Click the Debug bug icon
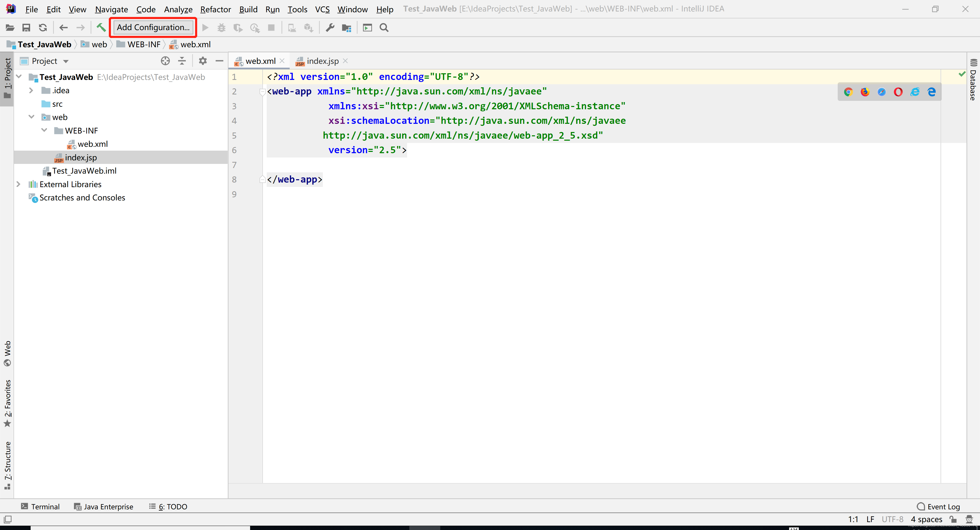The width and height of the screenshot is (980, 530). [x=222, y=27]
